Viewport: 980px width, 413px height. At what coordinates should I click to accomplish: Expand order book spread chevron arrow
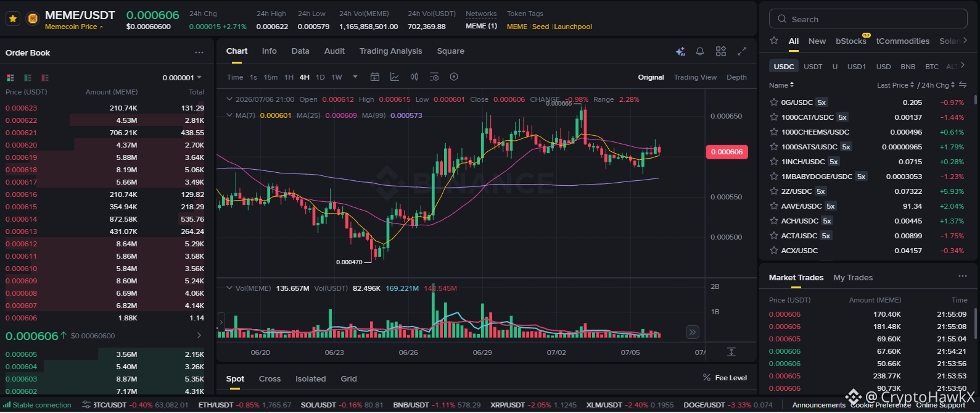point(199,336)
